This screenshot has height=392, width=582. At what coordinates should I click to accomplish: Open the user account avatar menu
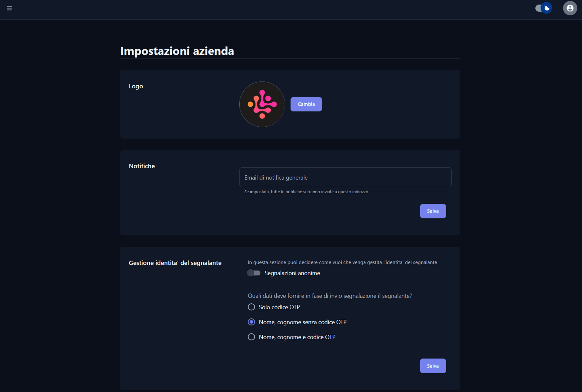click(x=570, y=8)
